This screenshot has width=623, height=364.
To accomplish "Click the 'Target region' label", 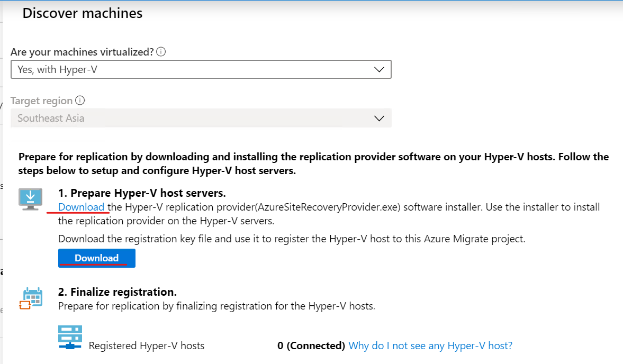I will pyautogui.click(x=41, y=101).
